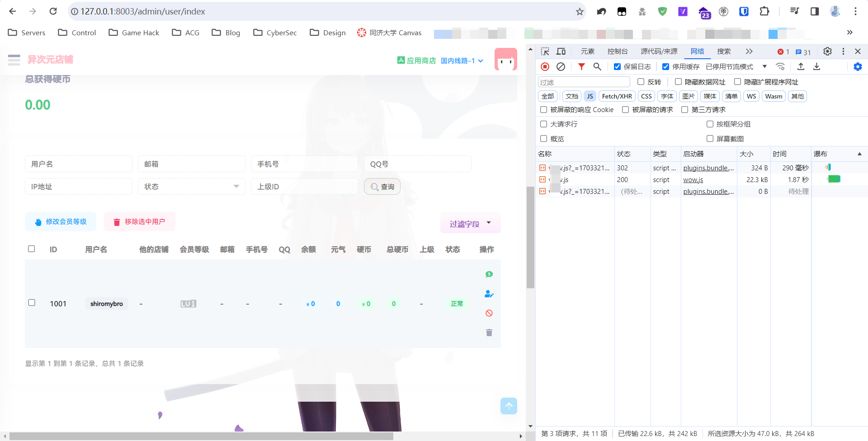Switch to the Elements tab
Screen dimensions: 868x441
click(x=587, y=52)
